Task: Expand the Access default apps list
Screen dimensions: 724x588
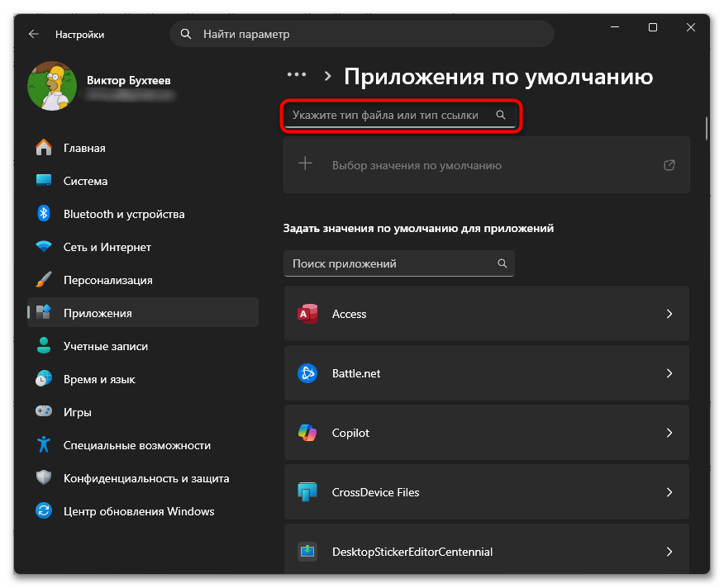Action: (669, 314)
